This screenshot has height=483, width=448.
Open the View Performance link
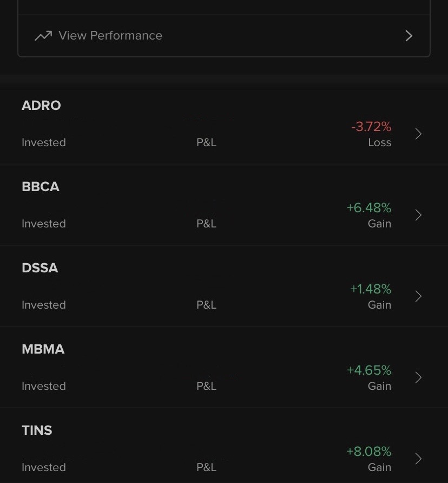(110, 36)
